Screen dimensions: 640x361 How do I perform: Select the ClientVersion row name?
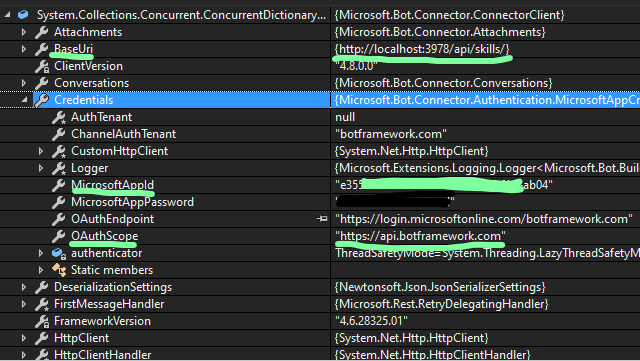click(x=88, y=66)
